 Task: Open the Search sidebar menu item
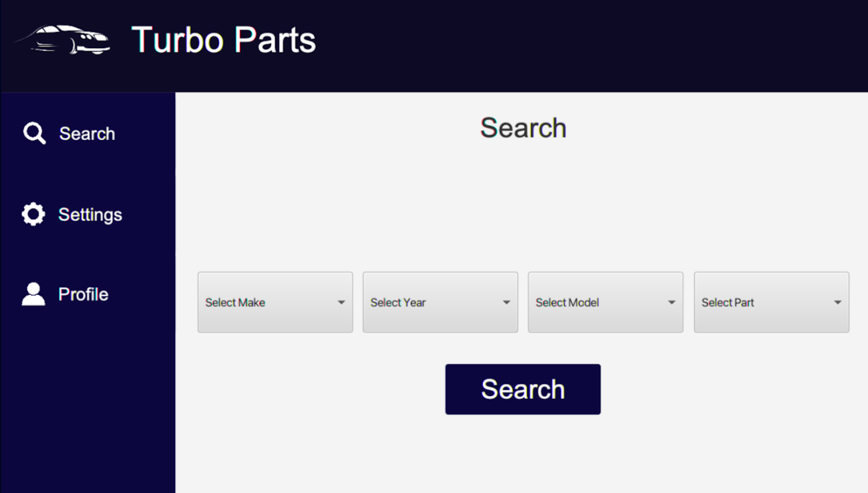coord(69,133)
